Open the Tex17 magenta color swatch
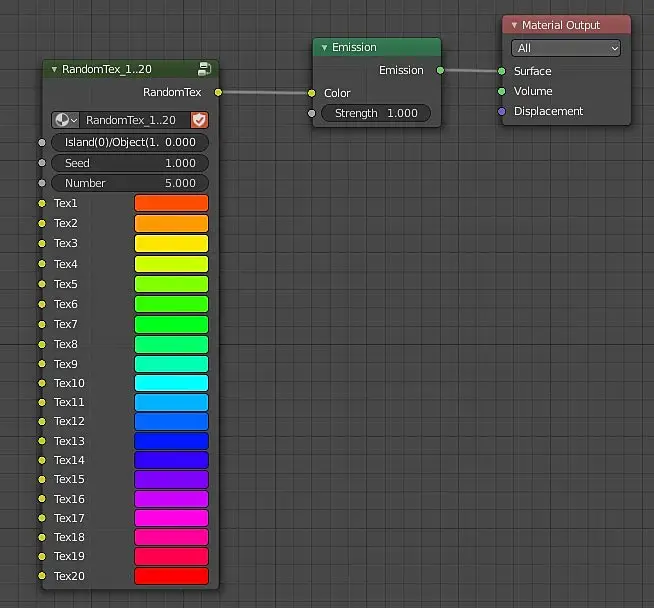Image resolution: width=654 pixels, height=608 pixels. 171,518
